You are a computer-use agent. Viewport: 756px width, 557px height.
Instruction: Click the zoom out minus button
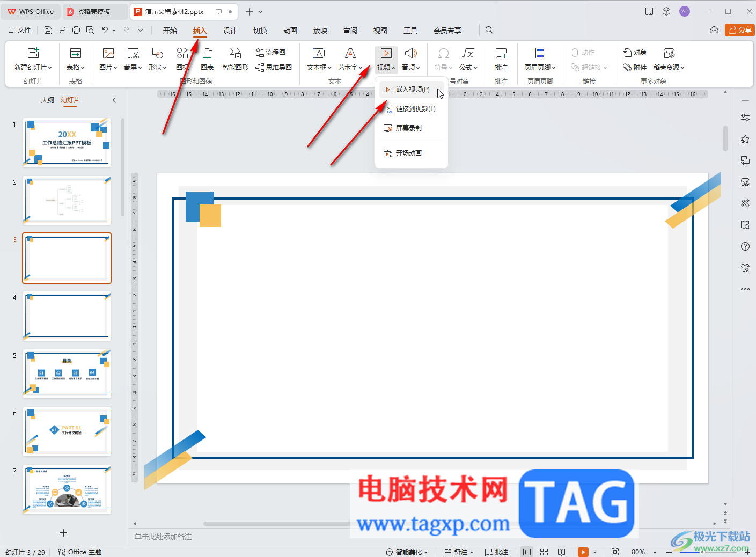(x=669, y=552)
